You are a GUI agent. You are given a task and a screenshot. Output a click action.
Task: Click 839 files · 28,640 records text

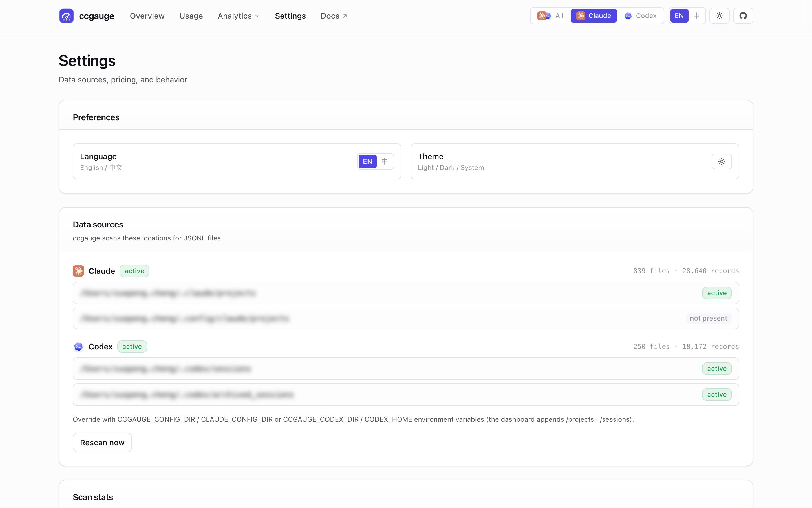point(686,271)
